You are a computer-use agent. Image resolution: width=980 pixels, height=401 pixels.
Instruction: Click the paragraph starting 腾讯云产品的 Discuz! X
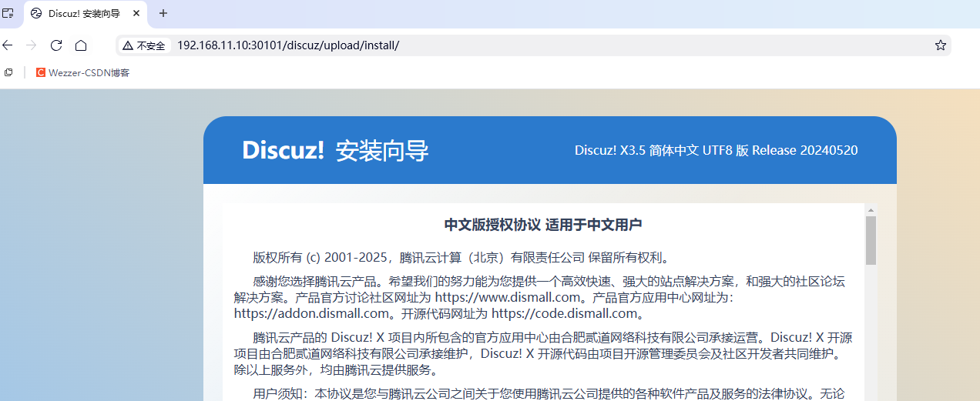pyautogui.click(x=543, y=354)
